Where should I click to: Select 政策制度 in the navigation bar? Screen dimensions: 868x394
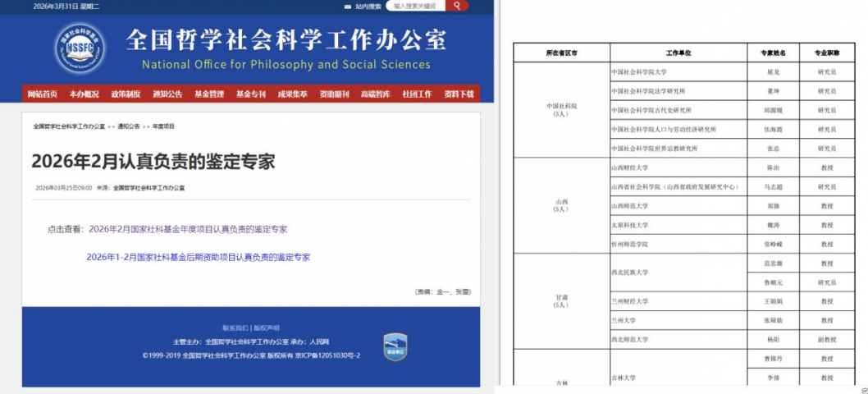point(126,94)
